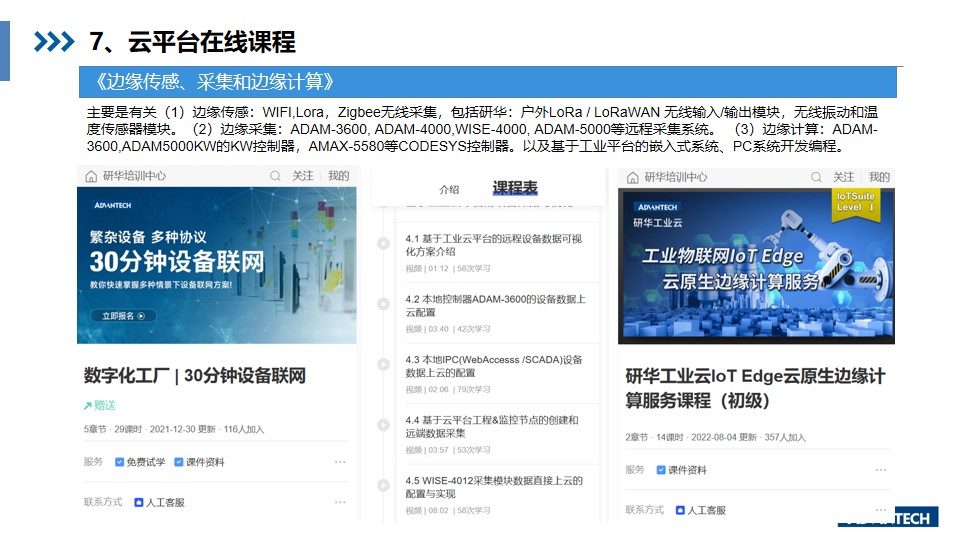Open lesson 4.5 WISE-4012采集模块数据直接上云
This screenshot has height=540, width=960.
[494, 487]
